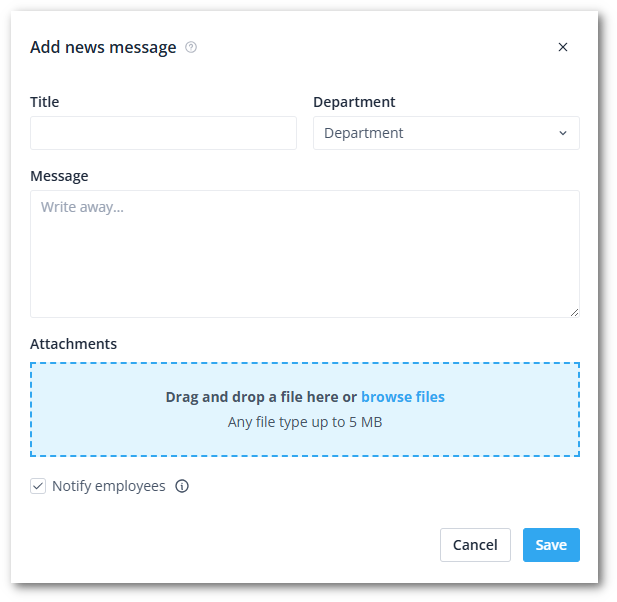
Task: Click the Title field label
Action: click(45, 102)
